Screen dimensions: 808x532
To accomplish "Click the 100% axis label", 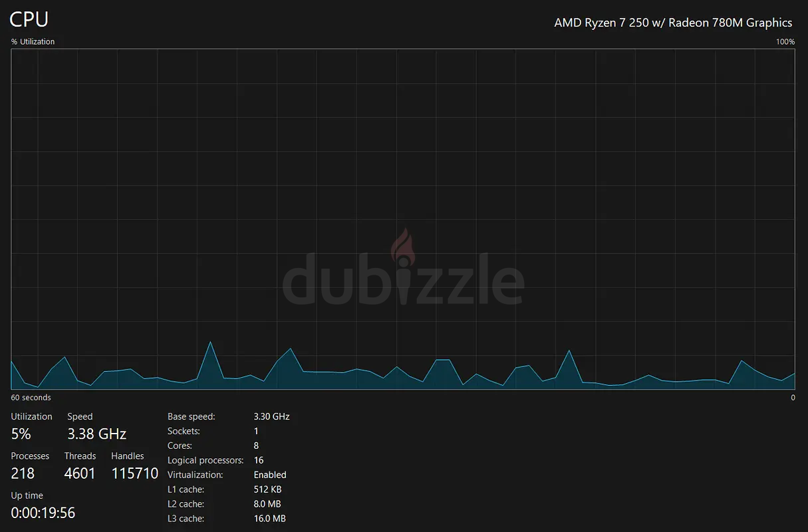I will tap(785, 41).
